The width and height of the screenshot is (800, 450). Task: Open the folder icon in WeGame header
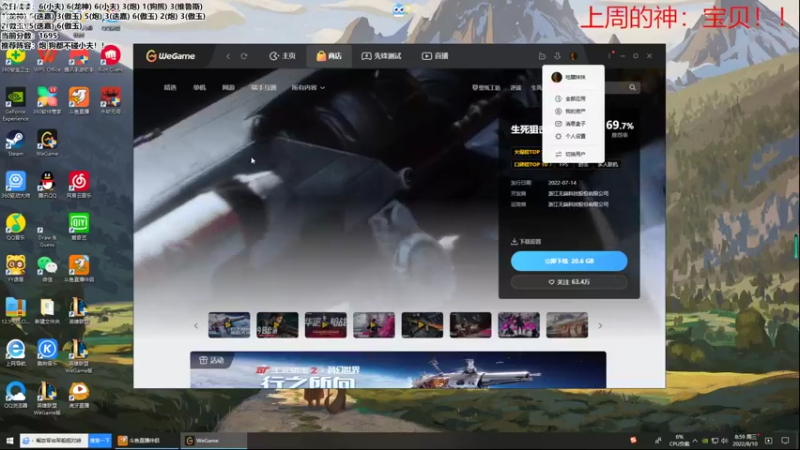(x=542, y=56)
